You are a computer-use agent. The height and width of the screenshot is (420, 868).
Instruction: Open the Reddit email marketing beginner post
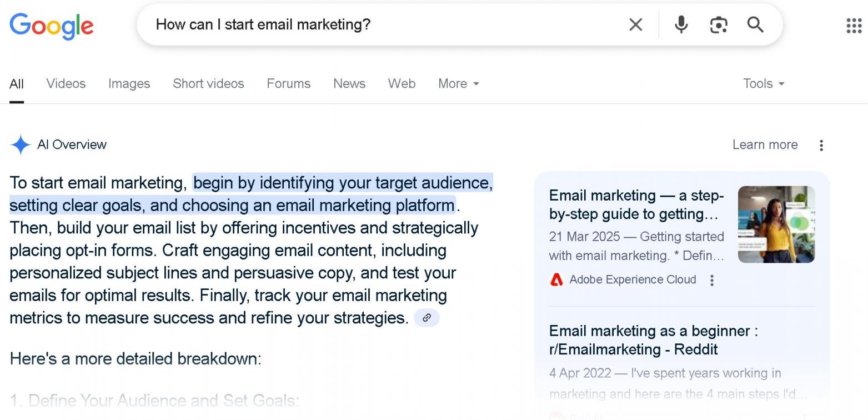654,340
